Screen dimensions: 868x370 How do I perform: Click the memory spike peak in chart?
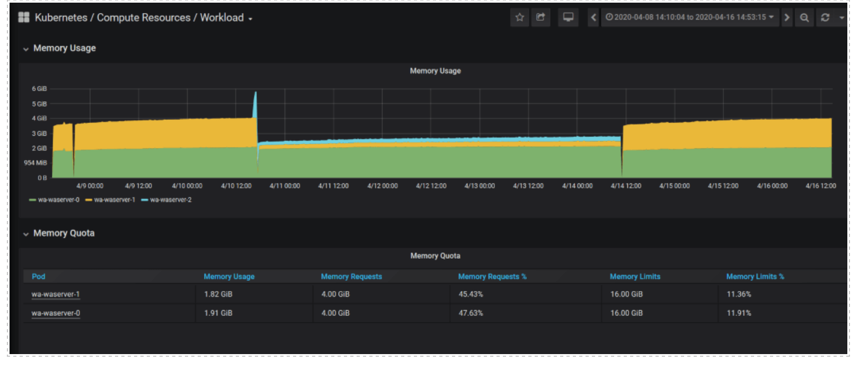(255, 94)
